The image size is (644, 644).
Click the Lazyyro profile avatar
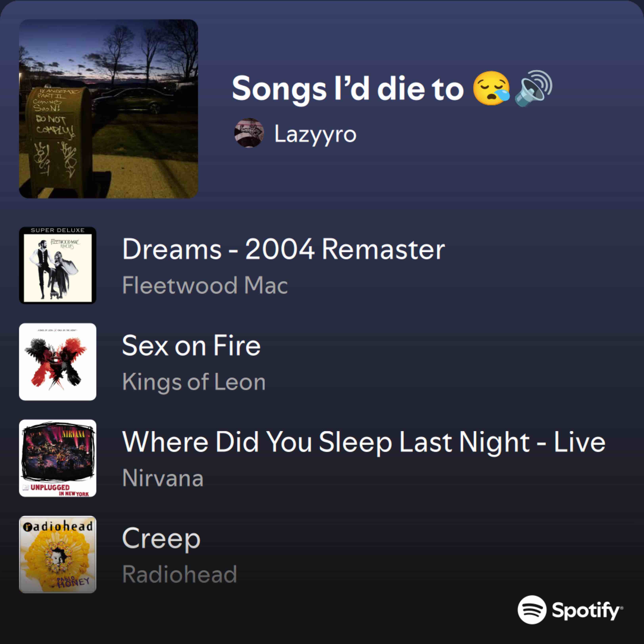click(249, 133)
